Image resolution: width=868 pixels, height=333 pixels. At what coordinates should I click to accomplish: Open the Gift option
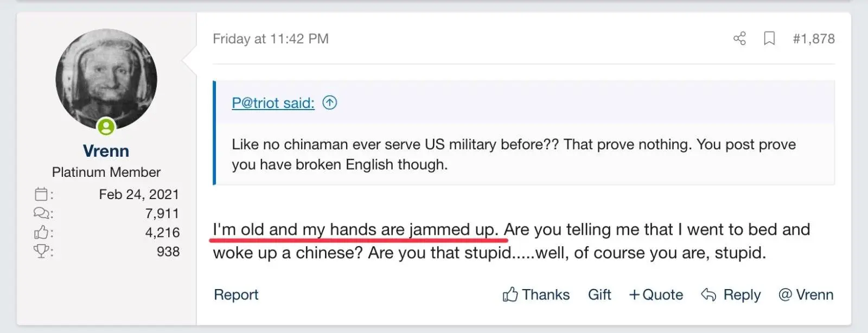point(599,294)
